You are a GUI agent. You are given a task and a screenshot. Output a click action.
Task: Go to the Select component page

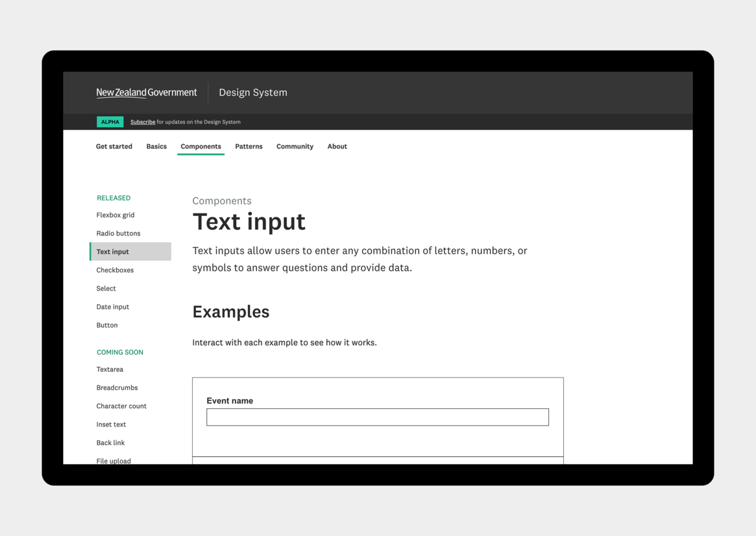[x=106, y=289]
